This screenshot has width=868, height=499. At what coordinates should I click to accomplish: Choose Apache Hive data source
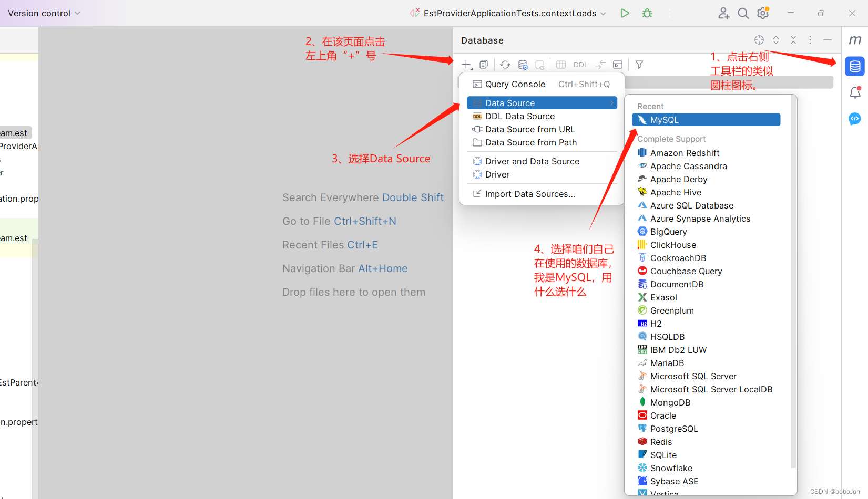pyautogui.click(x=706, y=192)
